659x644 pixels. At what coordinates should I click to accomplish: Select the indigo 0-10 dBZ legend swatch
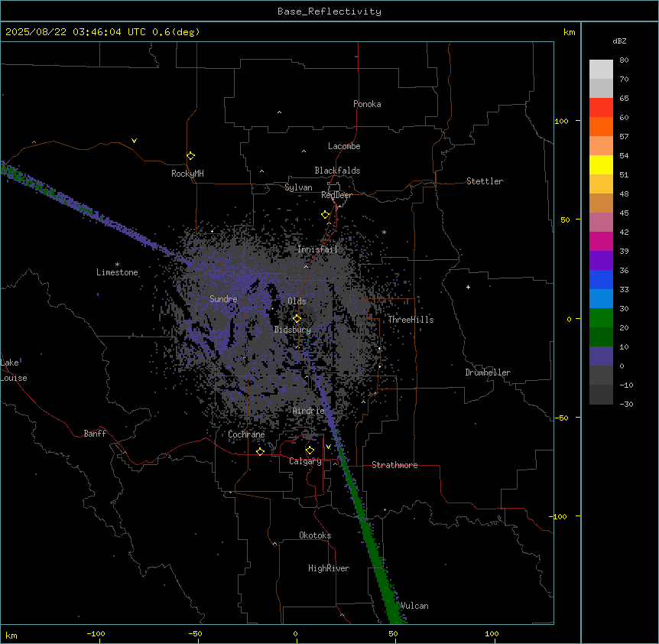[601, 356]
